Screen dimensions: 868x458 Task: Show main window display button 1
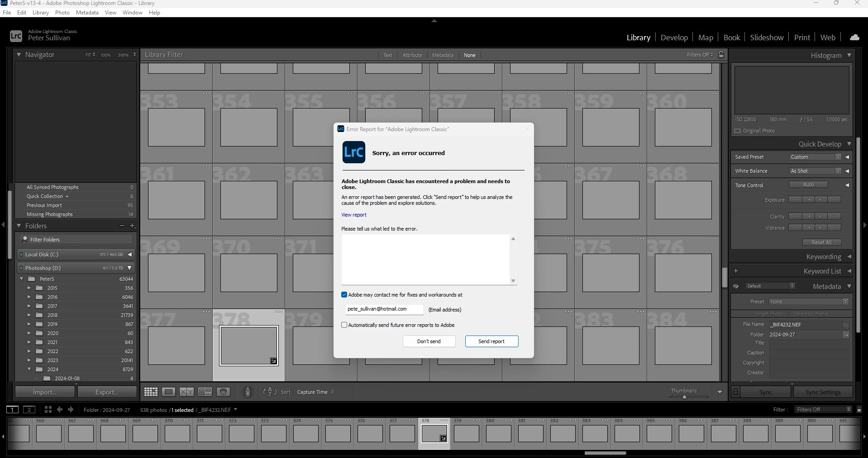click(x=12, y=410)
